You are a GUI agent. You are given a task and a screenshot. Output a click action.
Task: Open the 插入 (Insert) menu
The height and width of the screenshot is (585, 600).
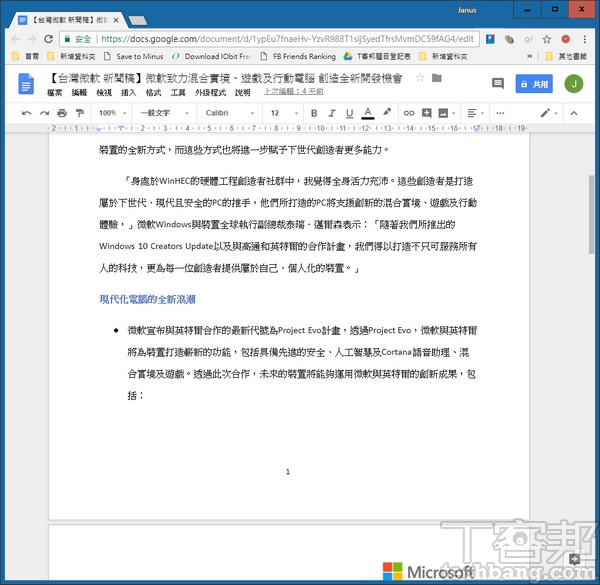(128, 93)
